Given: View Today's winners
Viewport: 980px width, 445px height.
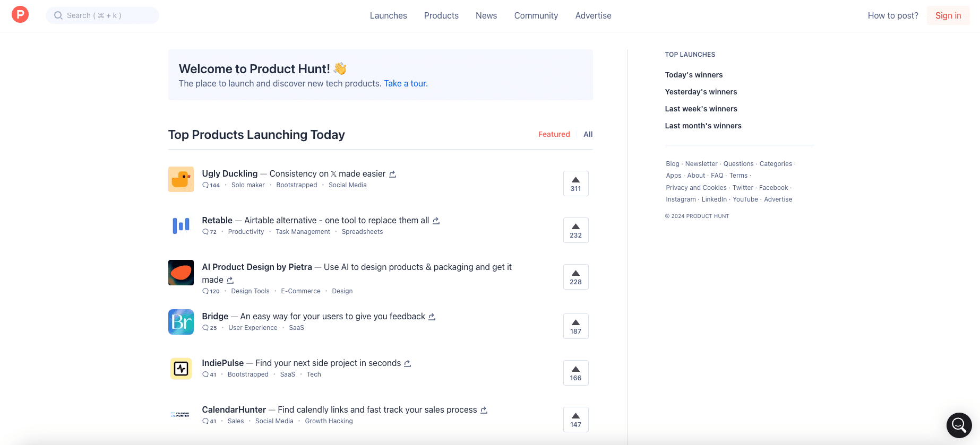Looking at the screenshot, I should pos(694,75).
